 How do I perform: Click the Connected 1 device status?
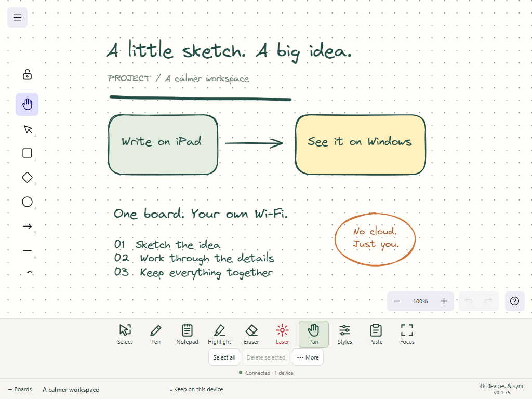(266, 373)
